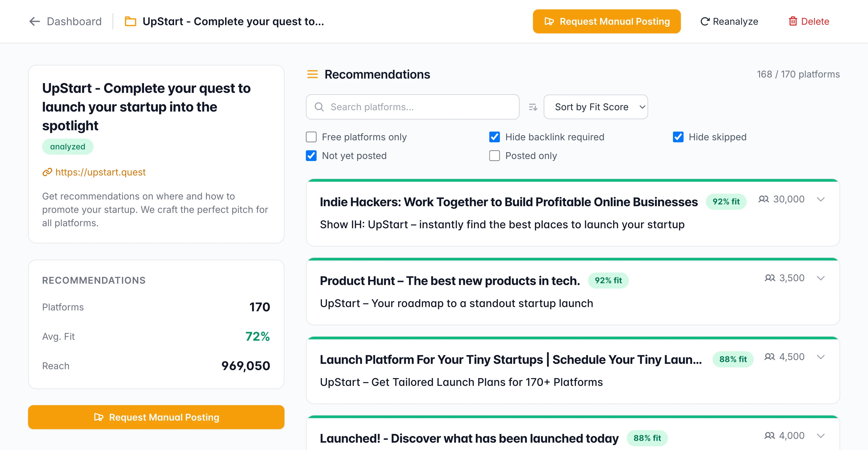Click the Recommendations list menu icon
This screenshot has width=868, height=450.
tap(312, 74)
